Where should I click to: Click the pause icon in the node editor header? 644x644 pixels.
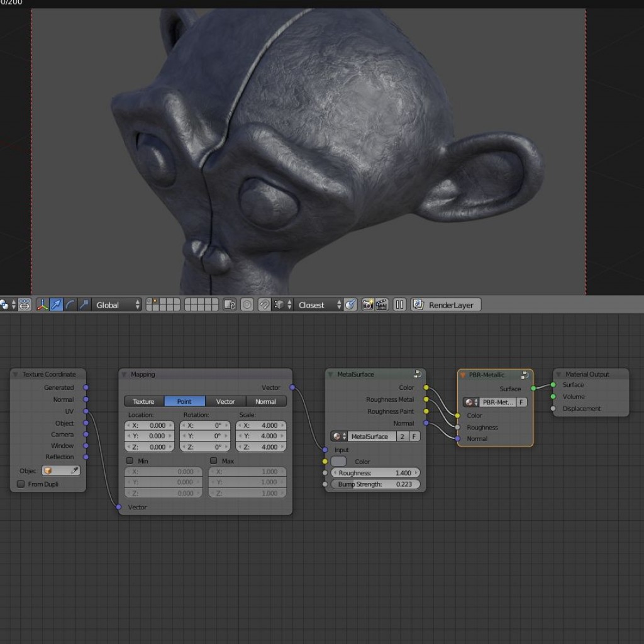(399, 305)
